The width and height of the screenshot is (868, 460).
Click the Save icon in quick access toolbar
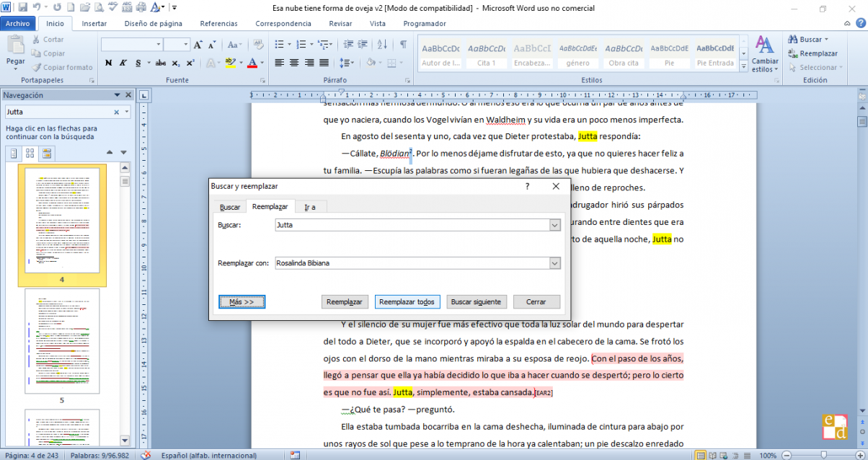[x=22, y=8]
